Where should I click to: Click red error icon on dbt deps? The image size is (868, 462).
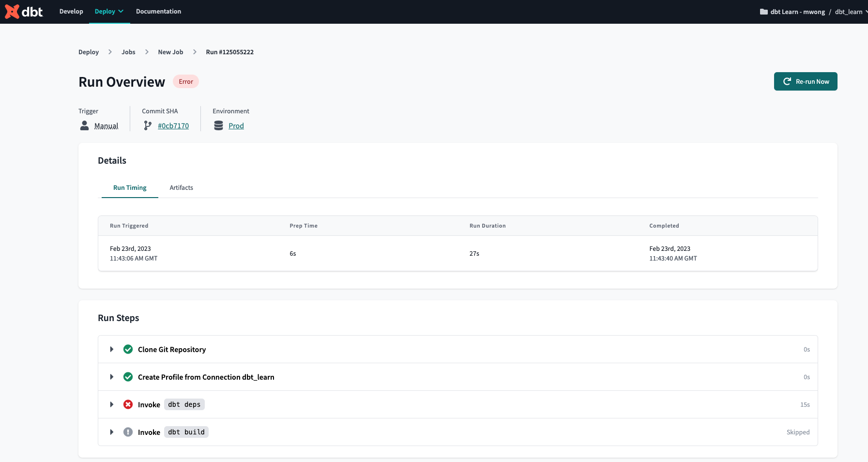pos(128,405)
